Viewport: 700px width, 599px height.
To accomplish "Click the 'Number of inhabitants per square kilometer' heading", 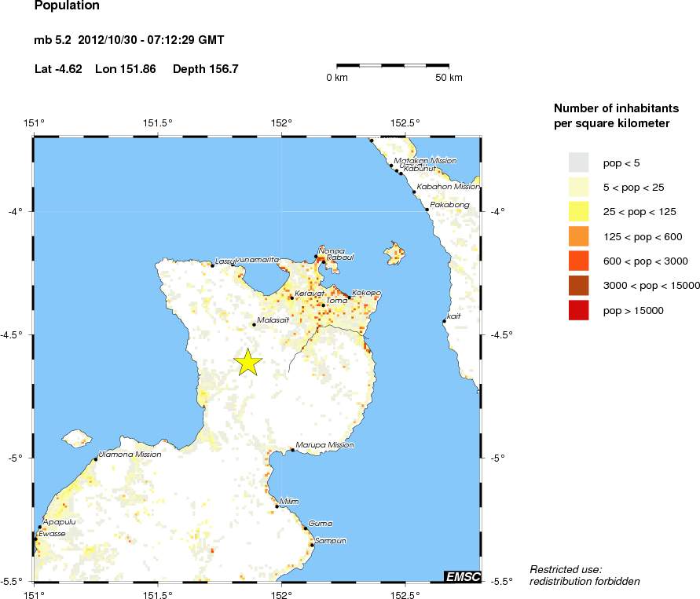I will pyautogui.click(x=616, y=115).
